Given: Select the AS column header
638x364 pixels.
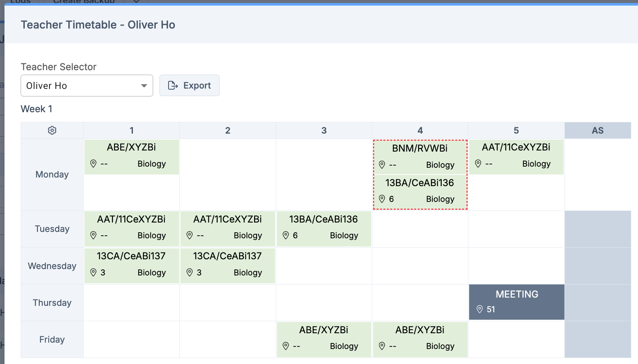Looking at the screenshot, I should tap(597, 131).
